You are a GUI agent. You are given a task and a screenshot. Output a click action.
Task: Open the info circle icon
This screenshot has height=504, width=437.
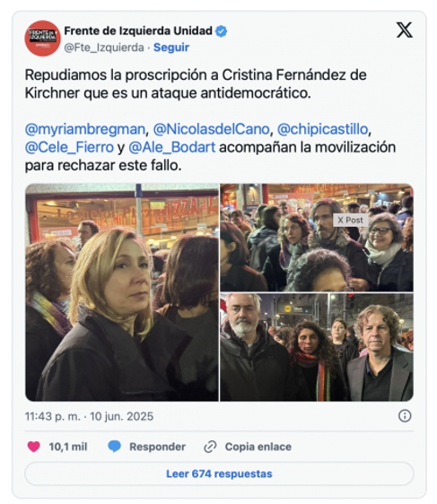[405, 416]
